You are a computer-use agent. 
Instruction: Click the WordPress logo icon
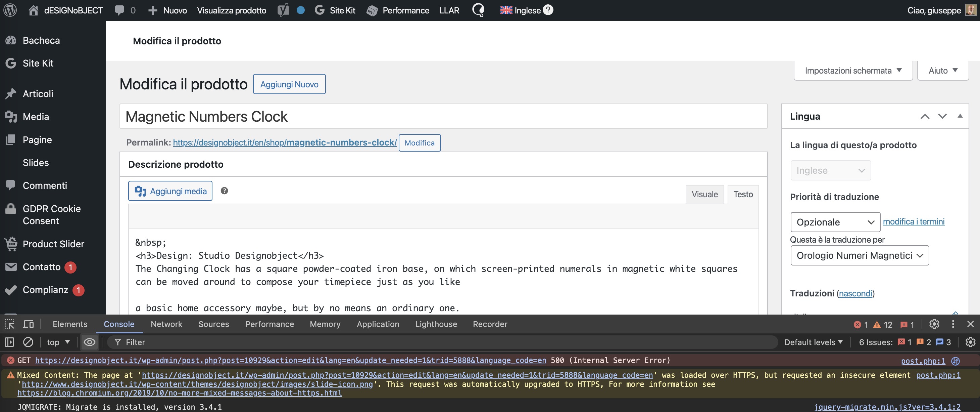pyautogui.click(x=10, y=10)
